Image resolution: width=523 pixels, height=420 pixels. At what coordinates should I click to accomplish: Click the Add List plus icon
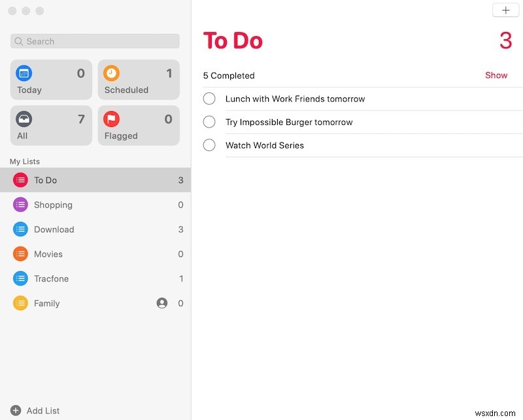[16, 410]
